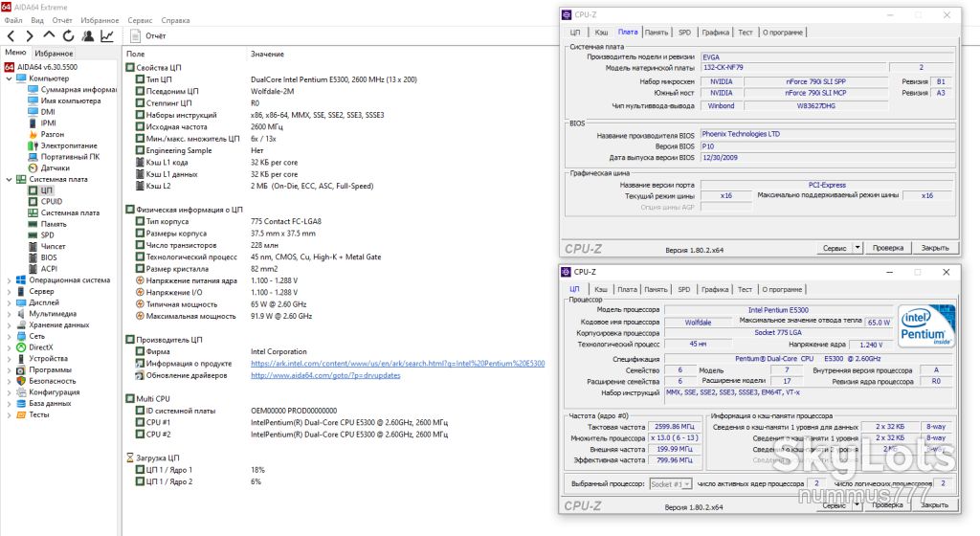Click the up-level arrow in AIDA64 toolbar
Viewport: 980px width, 536px height.
pyautogui.click(x=49, y=35)
